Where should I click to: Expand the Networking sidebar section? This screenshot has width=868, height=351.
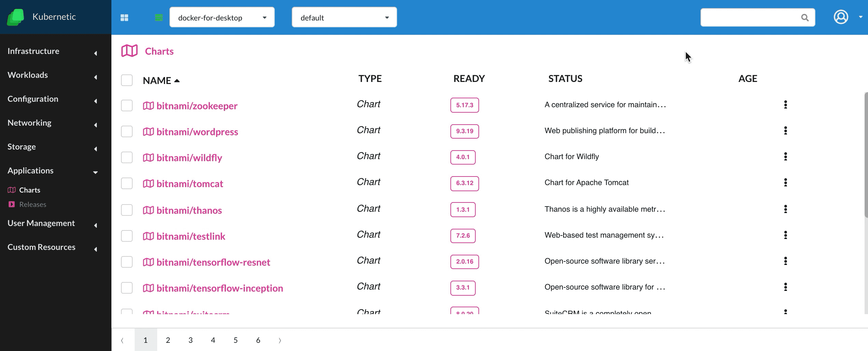[53, 123]
